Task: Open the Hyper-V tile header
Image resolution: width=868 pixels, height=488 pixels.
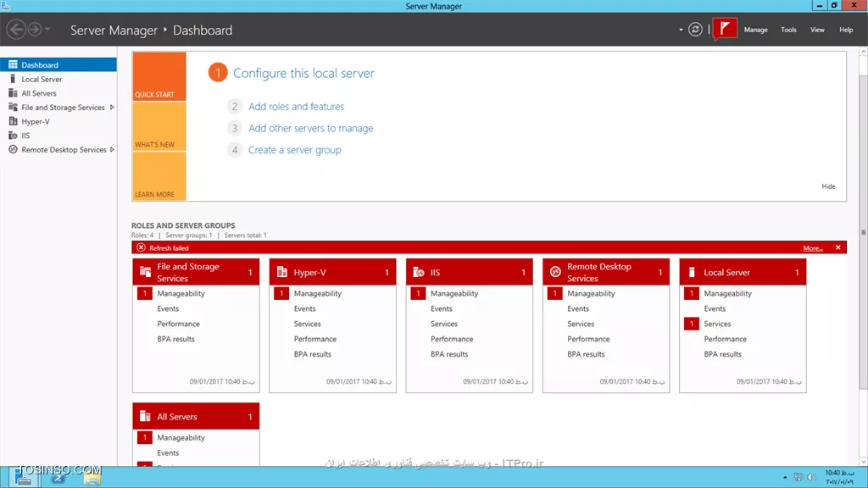Action: tap(332, 272)
